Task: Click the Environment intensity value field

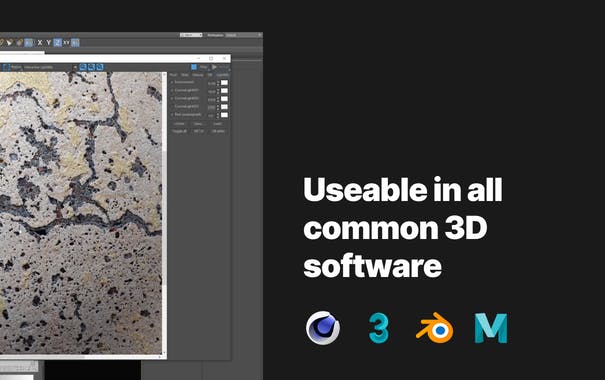Action: tap(211, 83)
